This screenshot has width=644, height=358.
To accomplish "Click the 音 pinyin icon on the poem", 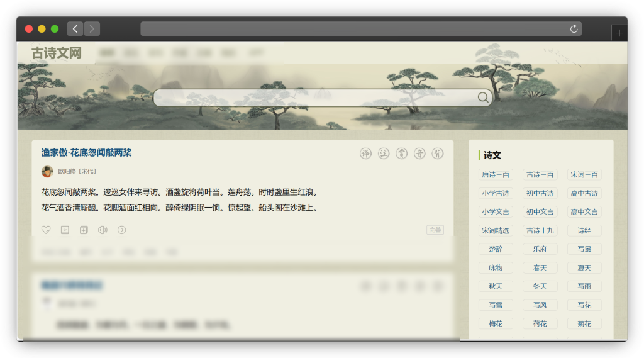I will [x=419, y=154].
